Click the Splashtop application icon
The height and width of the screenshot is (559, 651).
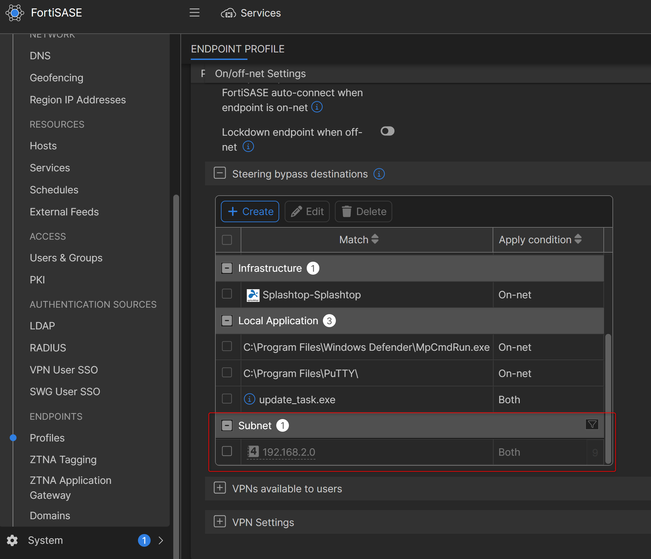pyautogui.click(x=252, y=295)
